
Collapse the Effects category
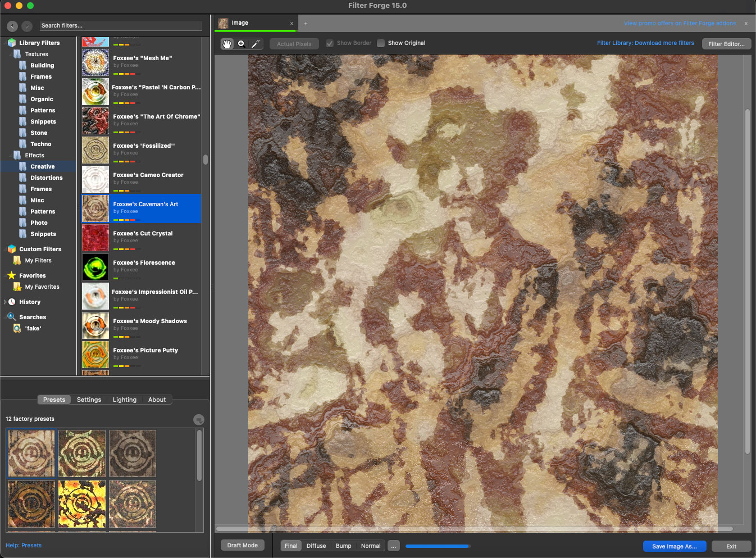[x=11, y=155]
